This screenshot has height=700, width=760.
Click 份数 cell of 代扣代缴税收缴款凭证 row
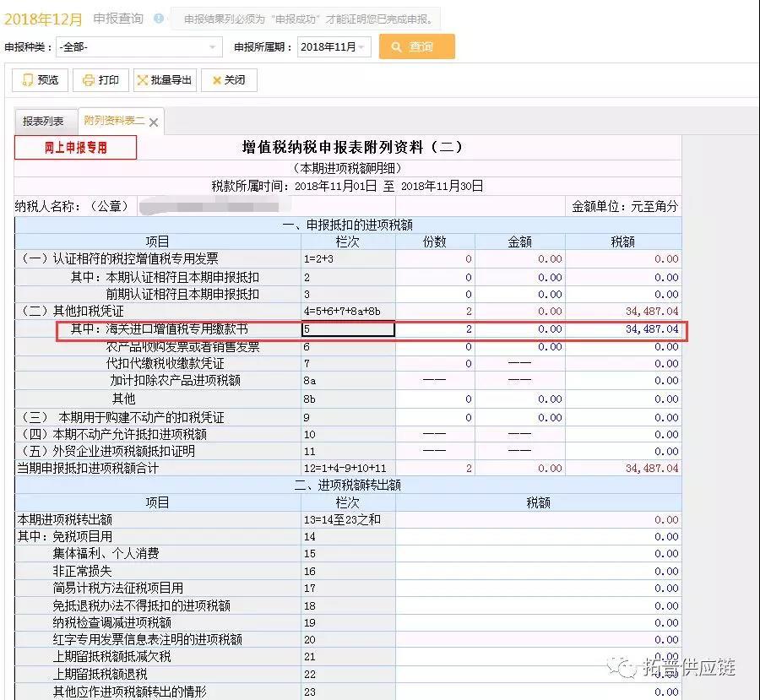click(435, 364)
